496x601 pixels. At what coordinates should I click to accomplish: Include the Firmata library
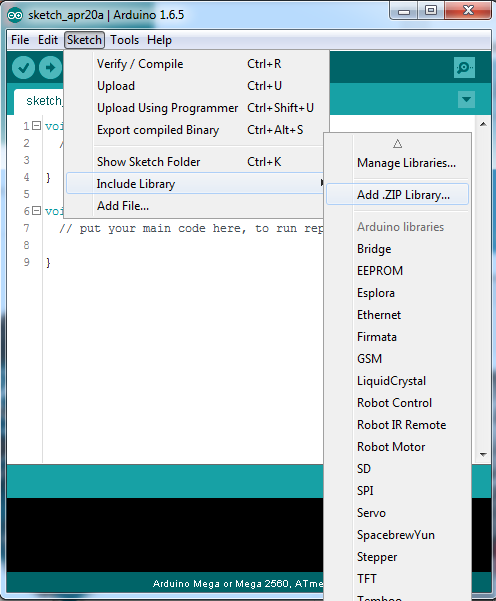(397, 337)
